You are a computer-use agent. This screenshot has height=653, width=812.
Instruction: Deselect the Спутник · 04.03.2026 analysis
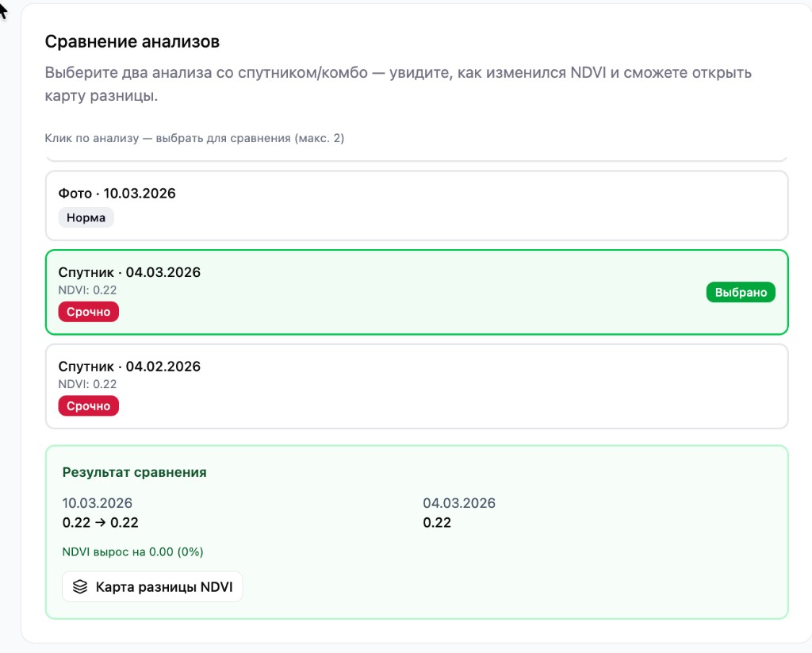pyautogui.click(x=416, y=292)
